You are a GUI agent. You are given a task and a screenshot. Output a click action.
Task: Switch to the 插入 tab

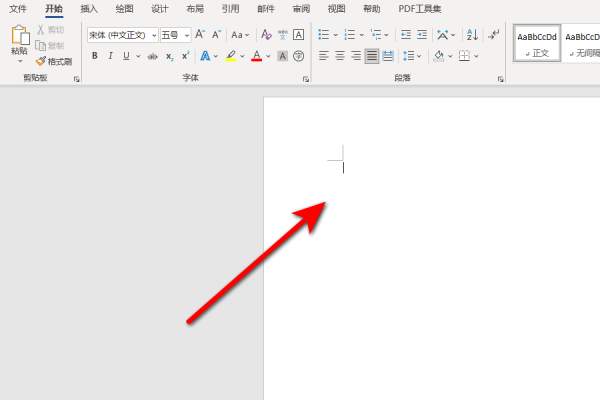point(89,9)
